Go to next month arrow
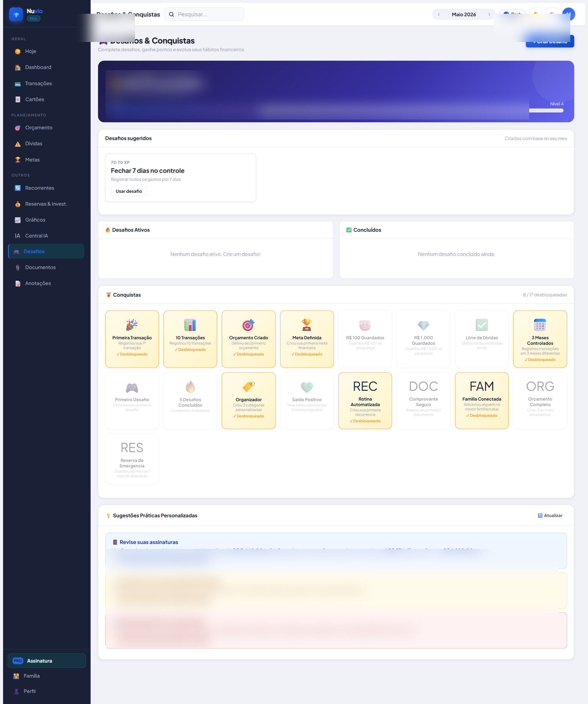Viewport: 588px width, 704px height. tap(489, 14)
